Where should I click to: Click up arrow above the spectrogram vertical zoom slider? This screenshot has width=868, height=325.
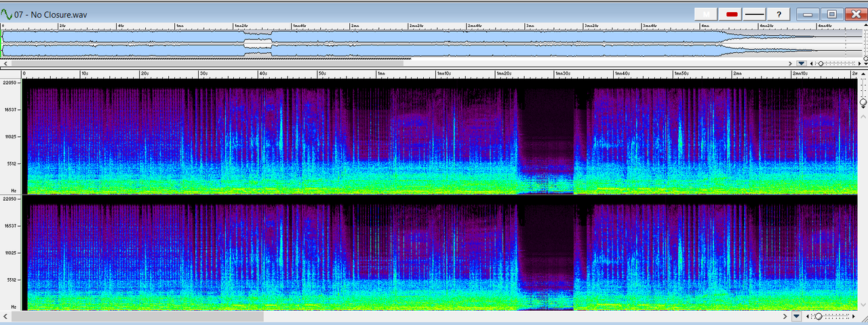[x=863, y=74]
